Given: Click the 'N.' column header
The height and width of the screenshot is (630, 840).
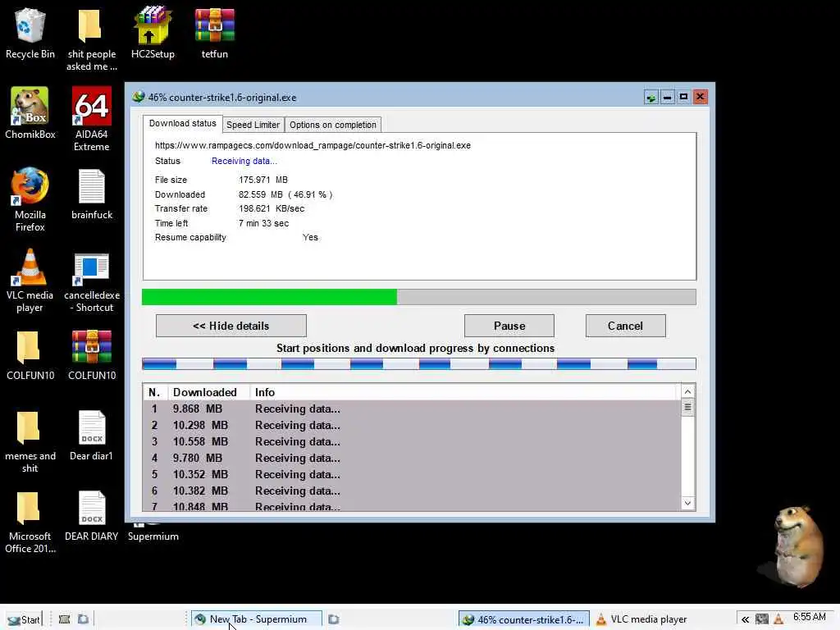Looking at the screenshot, I should [x=155, y=392].
